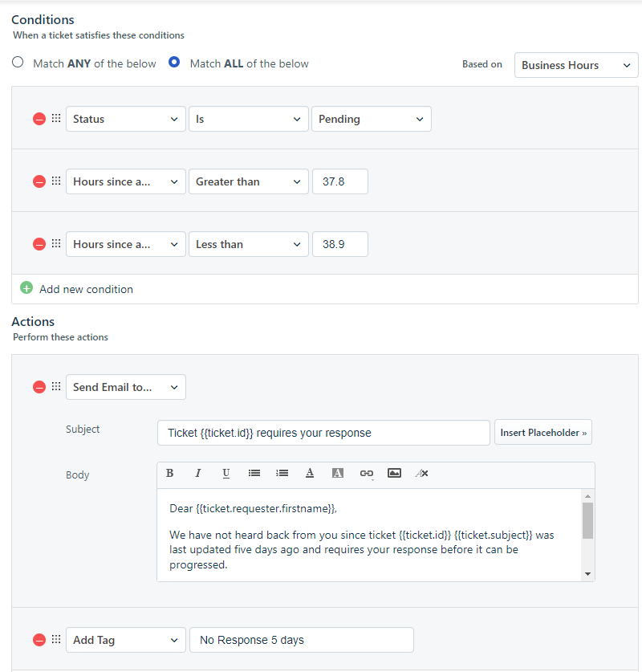Click the body editor scrollbar down arrow

point(587,574)
